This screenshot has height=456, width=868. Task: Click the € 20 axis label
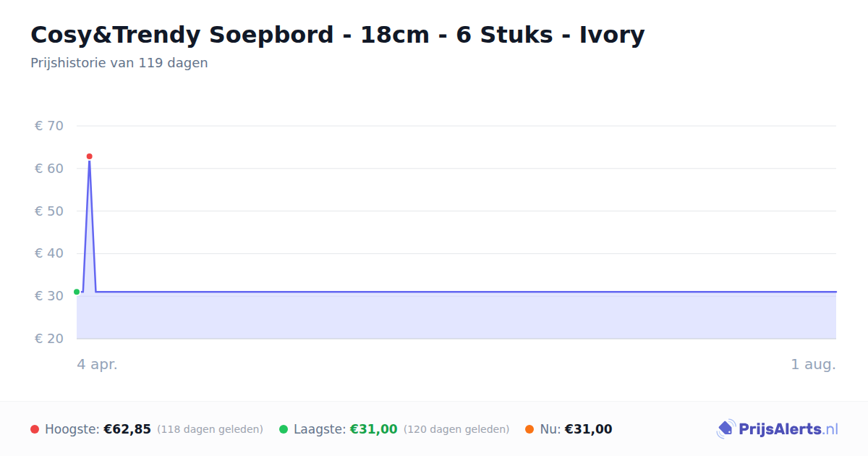[49, 339]
